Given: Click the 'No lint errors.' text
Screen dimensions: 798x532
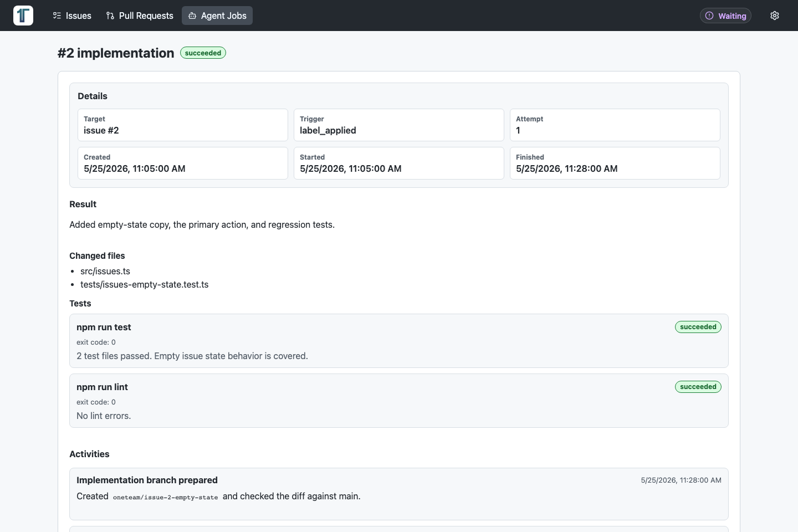Looking at the screenshot, I should pos(104,416).
